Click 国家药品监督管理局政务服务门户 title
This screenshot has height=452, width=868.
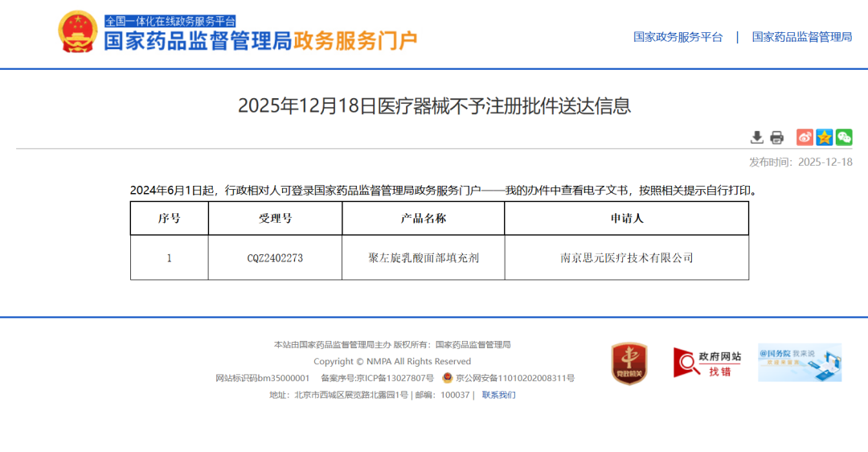(x=260, y=41)
